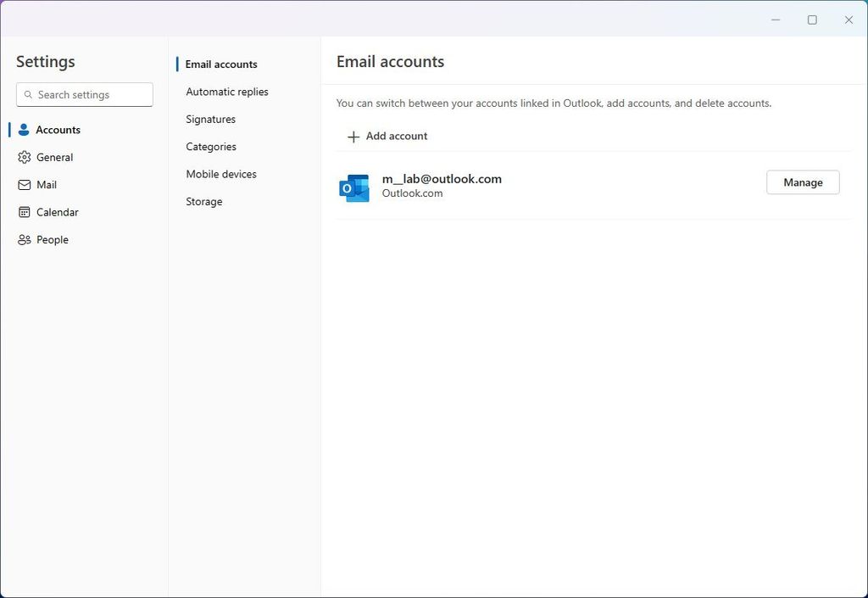Image resolution: width=868 pixels, height=598 pixels.
Task: Click the Mail envelope icon
Action: coord(24,184)
